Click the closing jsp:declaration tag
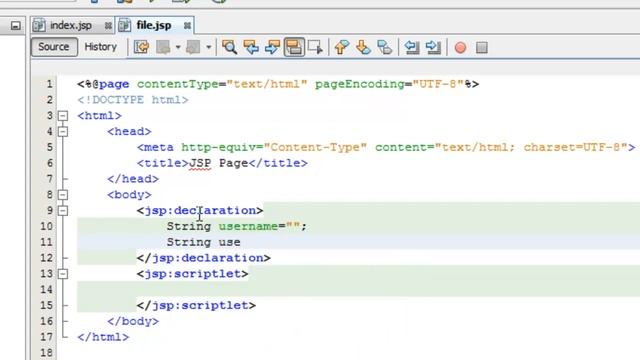The image size is (640, 360). pyautogui.click(x=204, y=258)
